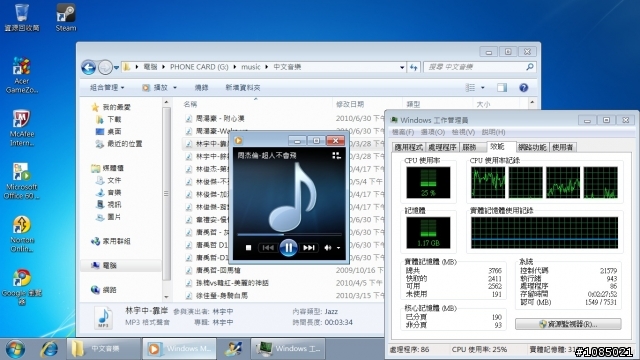This screenshot has height=360, width=640.
Task: Click 資源監視器(R)... button
Action: click(x=568, y=324)
